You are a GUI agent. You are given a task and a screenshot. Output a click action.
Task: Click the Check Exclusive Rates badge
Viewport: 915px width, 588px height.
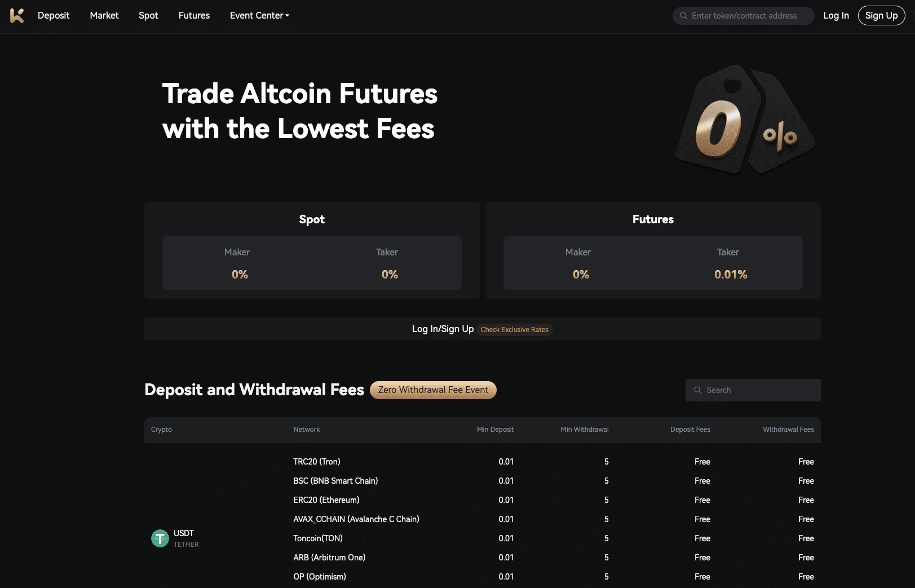[515, 330]
